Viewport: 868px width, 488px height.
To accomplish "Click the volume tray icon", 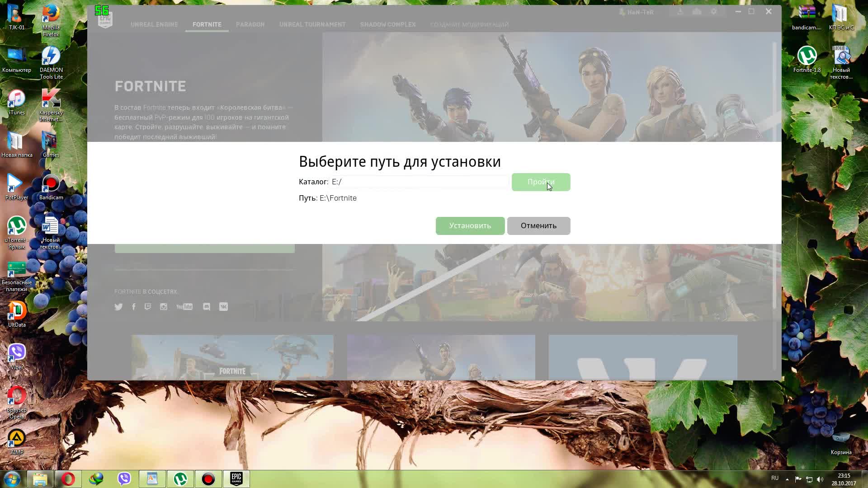I will (x=820, y=479).
